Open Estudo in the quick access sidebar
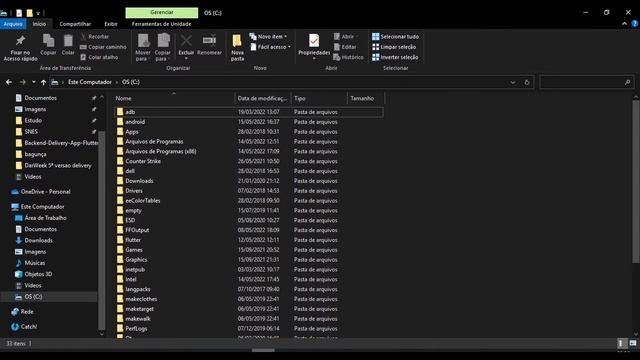Screen dimensions: 640x360 [x=33, y=120]
